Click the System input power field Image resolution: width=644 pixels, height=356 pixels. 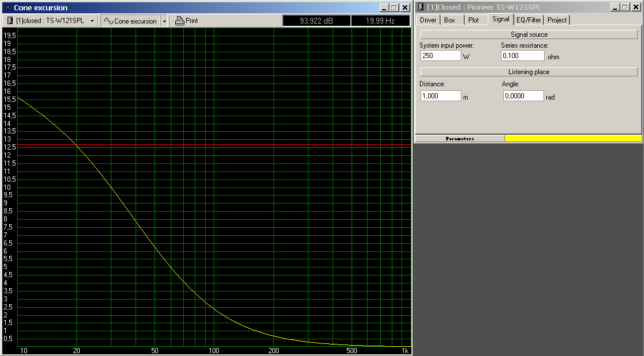pyautogui.click(x=440, y=56)
